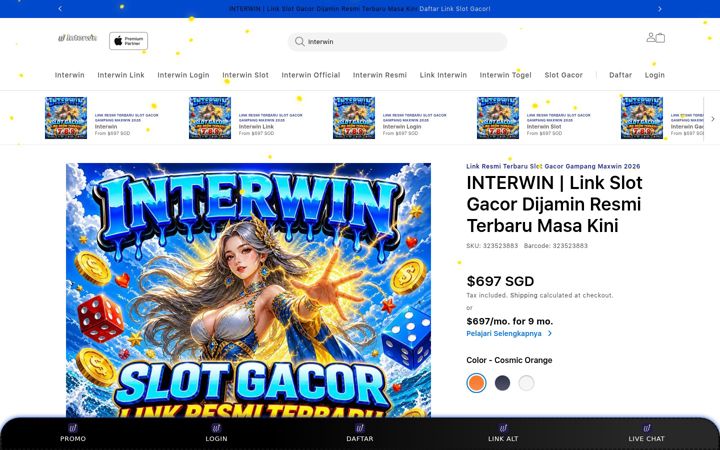This screenshot has height=450, width=720.
Task: Click the product title INTERWIN Link Slot Gacor
Action: [x=554, y=204]
